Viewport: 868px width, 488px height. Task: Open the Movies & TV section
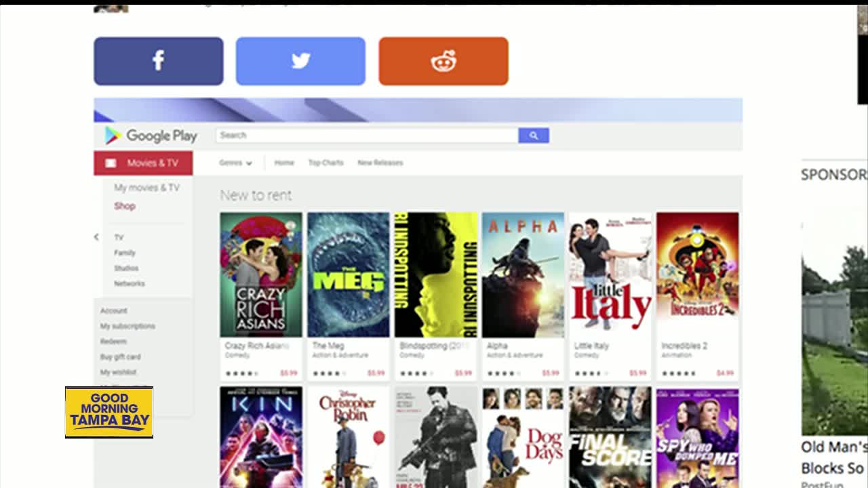143,163
